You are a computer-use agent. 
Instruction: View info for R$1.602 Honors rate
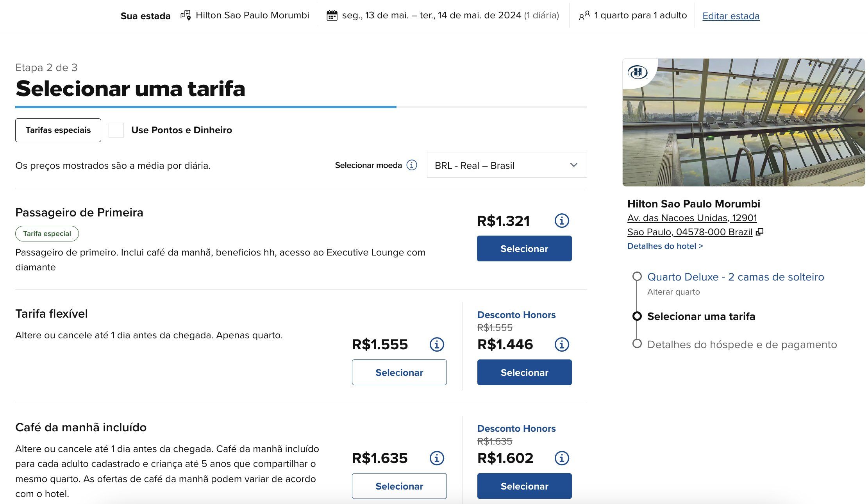(x=562, y=458)
